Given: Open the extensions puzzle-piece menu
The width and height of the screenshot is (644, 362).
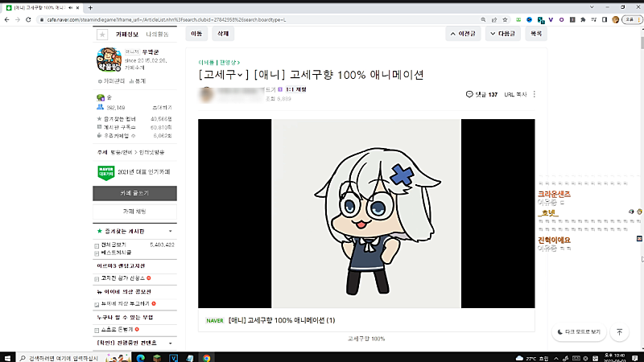Looking at the screenshot, I should pyautogui.click(x=583, y=19).
